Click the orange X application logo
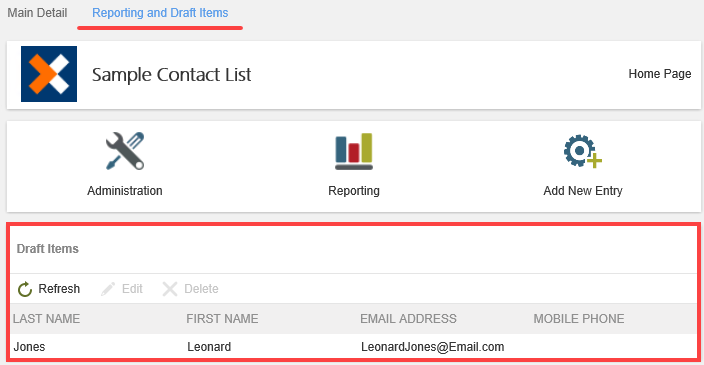 (x=49, y=74)
